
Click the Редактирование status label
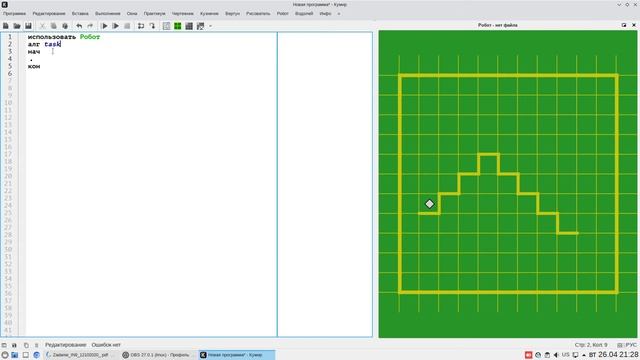66,345
